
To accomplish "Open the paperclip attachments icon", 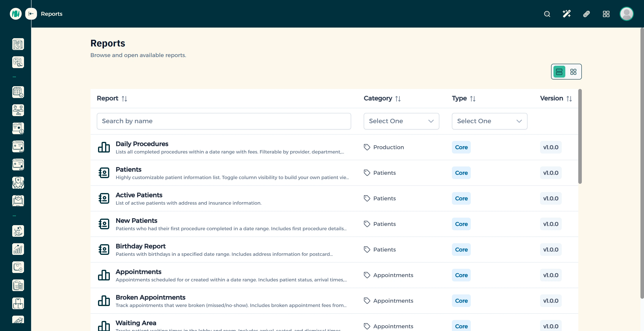I will click(x=586, y=14).
